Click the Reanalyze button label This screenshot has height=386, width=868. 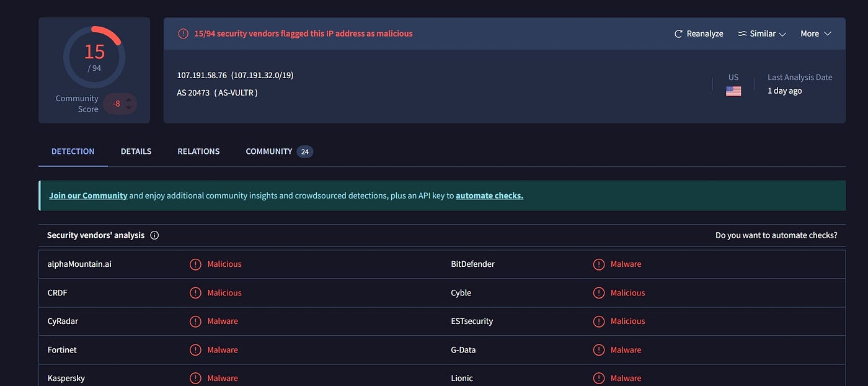[x=705, y=34]
